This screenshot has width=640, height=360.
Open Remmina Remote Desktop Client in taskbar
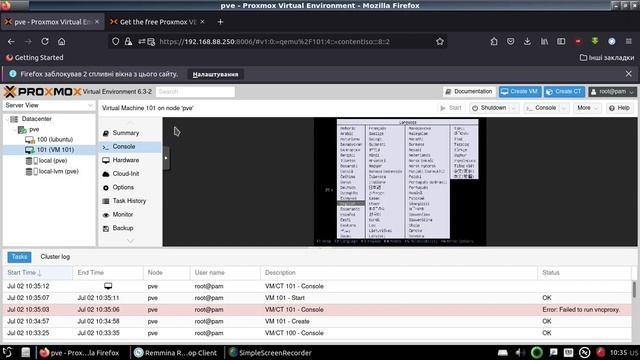(x=176, y=353)
